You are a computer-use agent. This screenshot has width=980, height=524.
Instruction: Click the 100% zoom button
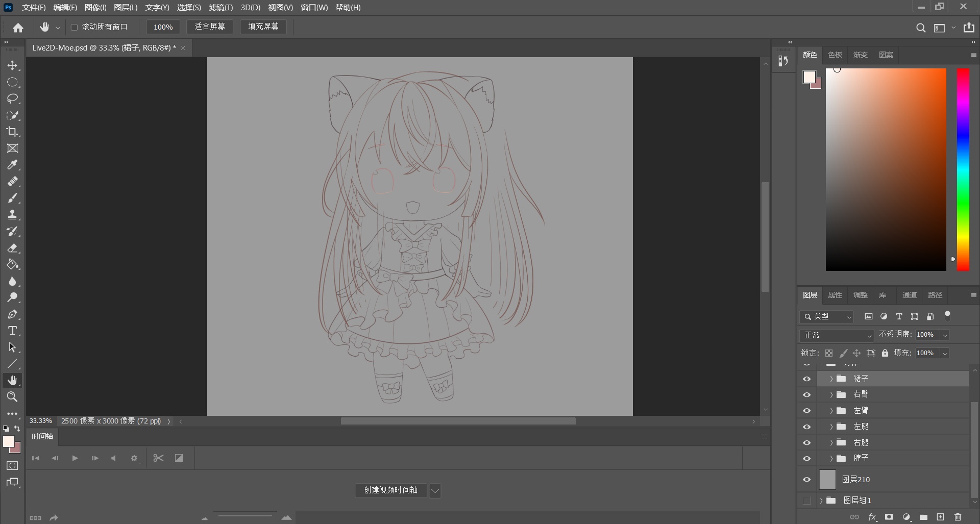pos(163,27)
